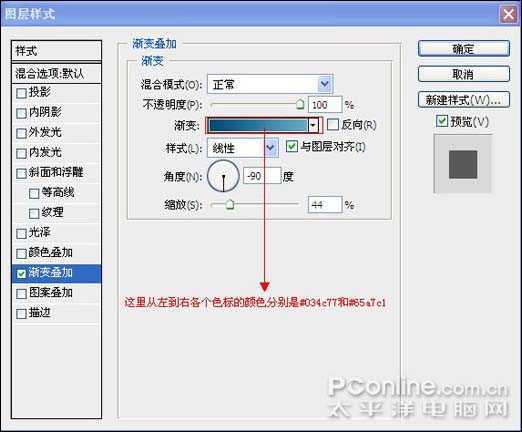Select the 描边 list row label
Image resolution: width=522 pixels, height=432 pixels.
(x=40, y=313)
